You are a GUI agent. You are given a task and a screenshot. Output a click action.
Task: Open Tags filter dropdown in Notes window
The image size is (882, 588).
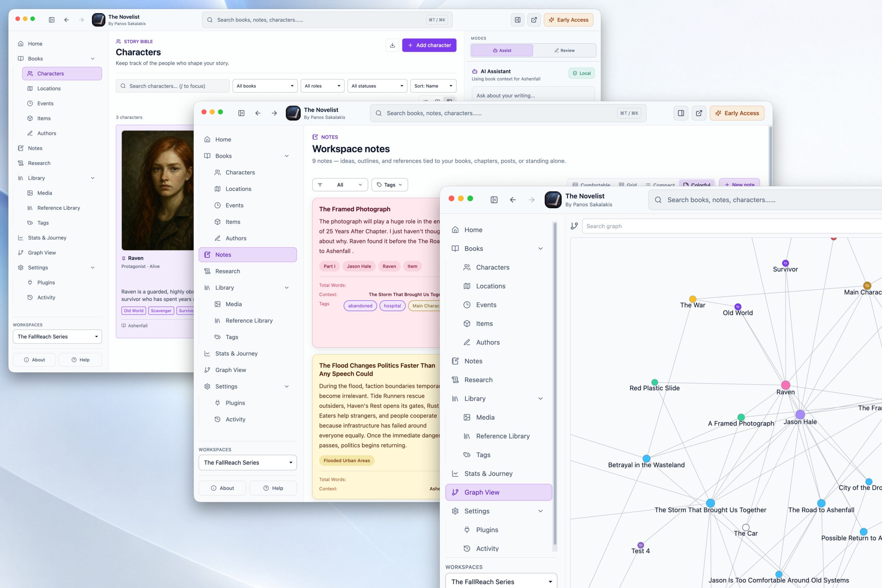[389, 185]
